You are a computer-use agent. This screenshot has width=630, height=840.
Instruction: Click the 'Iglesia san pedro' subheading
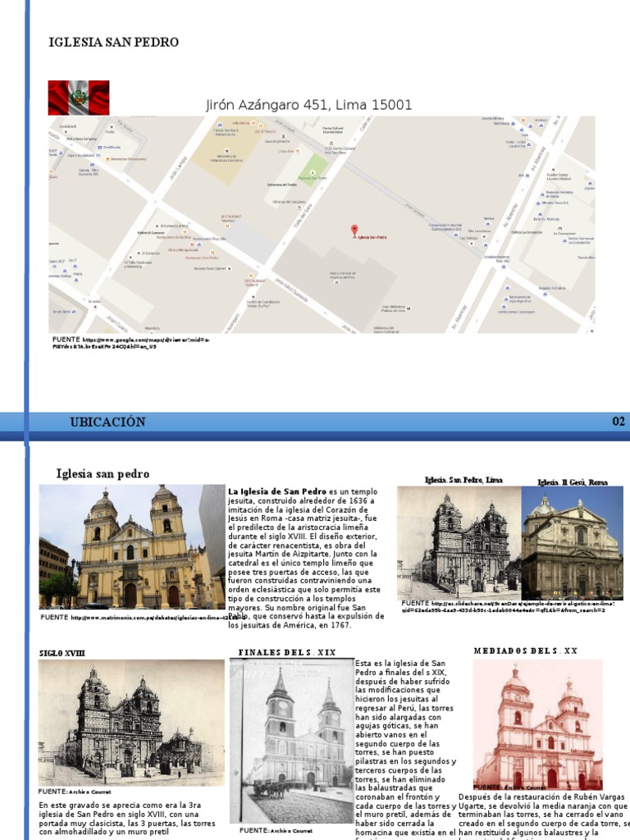click(103, 473)
